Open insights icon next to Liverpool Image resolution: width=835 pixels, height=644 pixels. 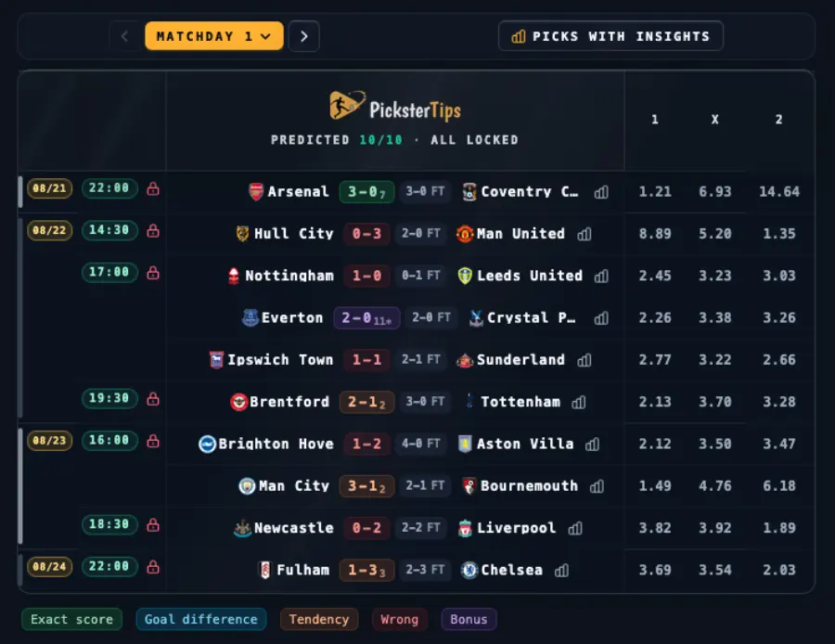click(575, 528)
